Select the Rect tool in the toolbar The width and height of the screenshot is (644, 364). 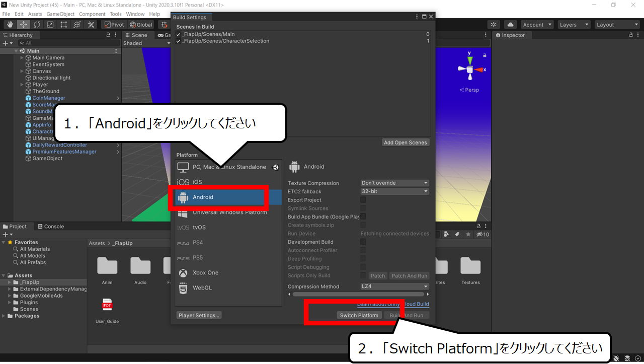[64, 25]
